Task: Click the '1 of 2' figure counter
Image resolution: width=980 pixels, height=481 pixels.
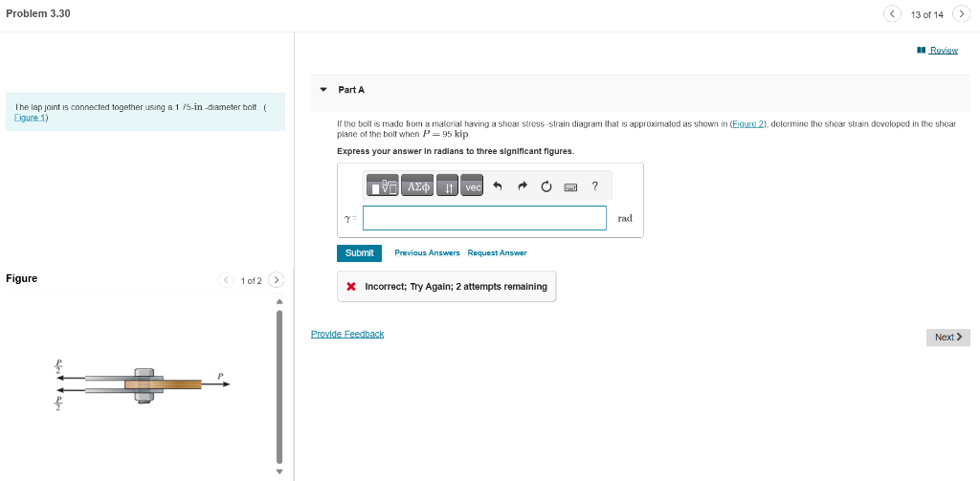Action: (x=252, y=281)
